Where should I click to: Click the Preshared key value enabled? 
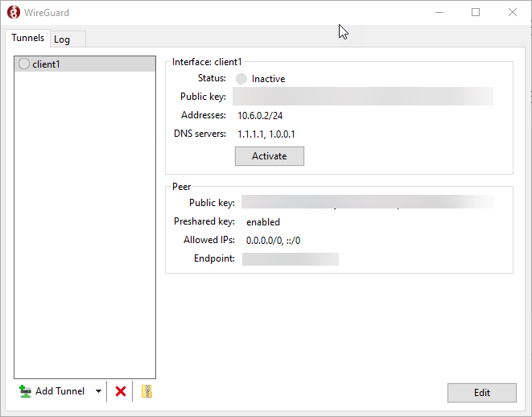click(x=263, y=222)
